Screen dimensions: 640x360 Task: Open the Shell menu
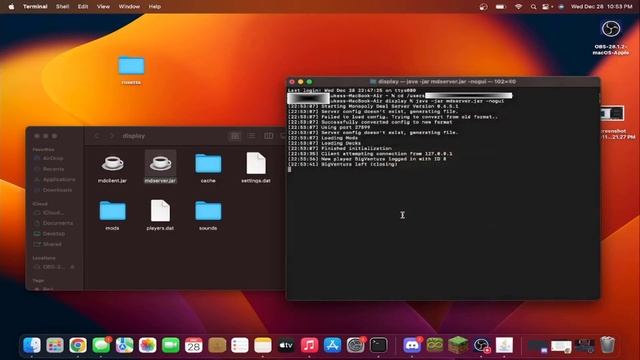[62, 7]
